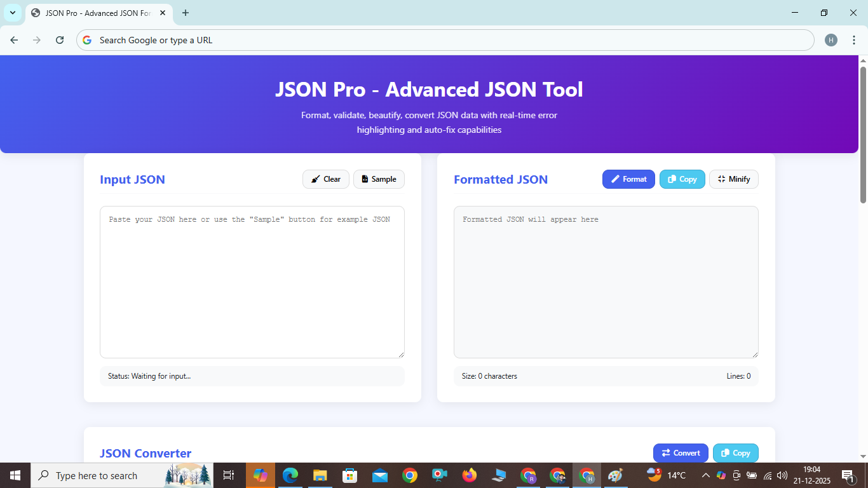This screenshot has width=868, height=488.
Task: Open the Chrome three-dot menu
Action: click(854, 39)
